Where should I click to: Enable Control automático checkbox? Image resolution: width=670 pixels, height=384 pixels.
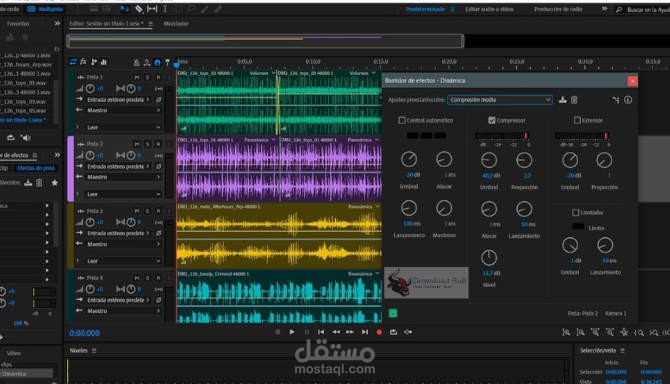(x=402, y=120)
